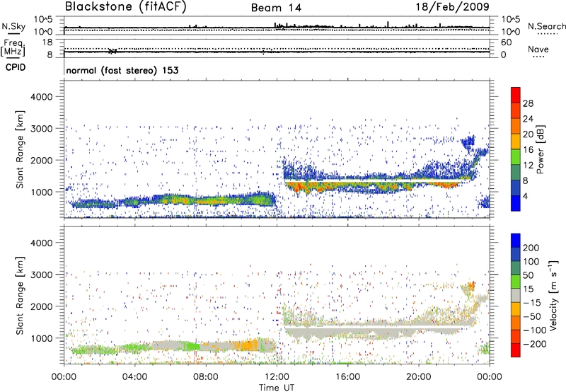Select the "Freq. [MHz]" axis label
This screenshot has height=392, width=566.
pos(13,47)
